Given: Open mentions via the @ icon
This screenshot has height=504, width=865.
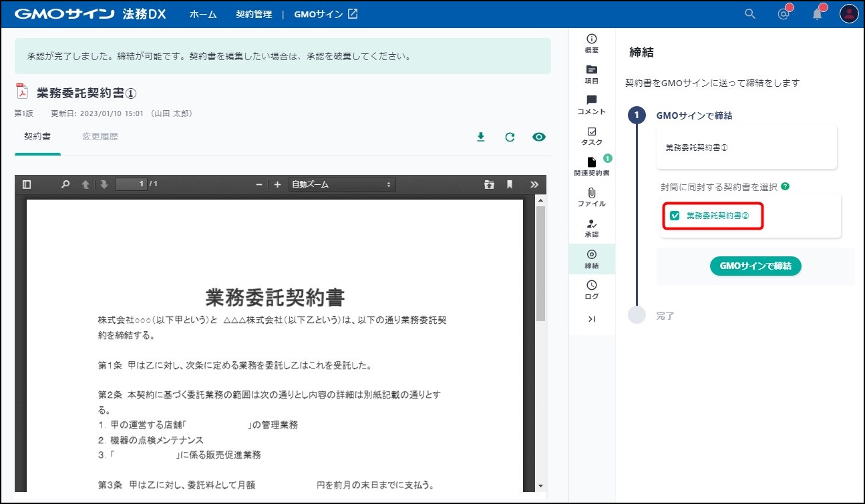Looking at the screenshot, I should coord(784,14).
